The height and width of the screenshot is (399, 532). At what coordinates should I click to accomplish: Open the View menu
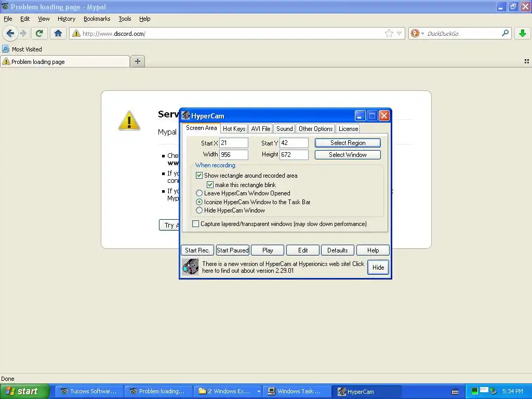(x=44, y=19)
